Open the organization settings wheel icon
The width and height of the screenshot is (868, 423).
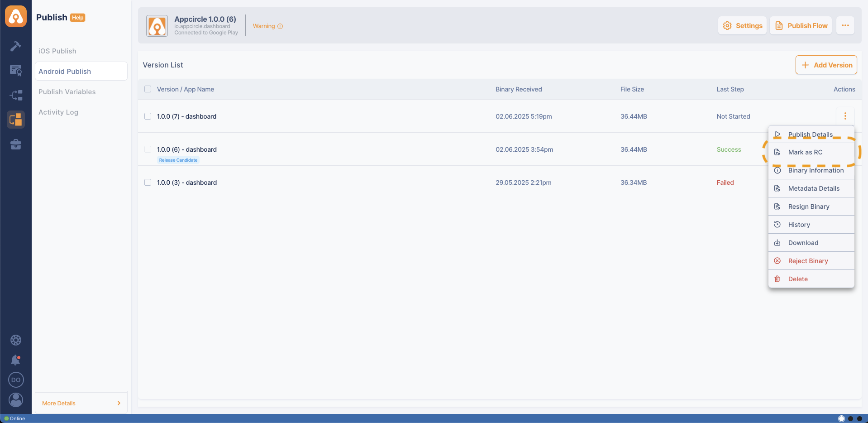[x=16, y=340]
